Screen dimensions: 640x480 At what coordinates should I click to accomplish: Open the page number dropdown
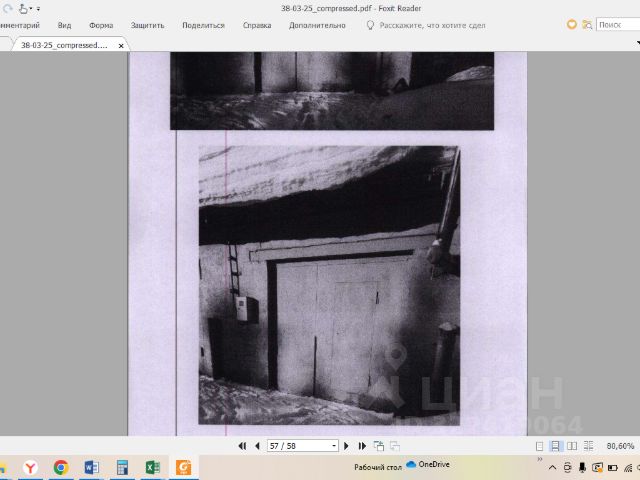point(334,446)
